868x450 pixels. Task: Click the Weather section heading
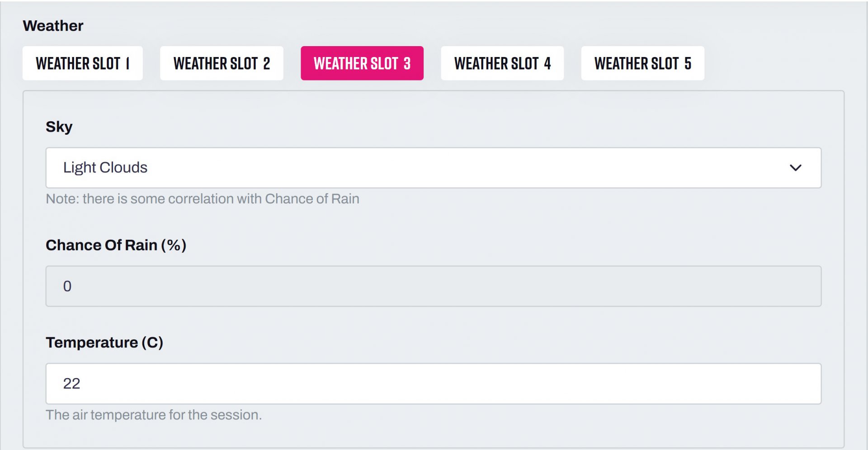(53, 26)
